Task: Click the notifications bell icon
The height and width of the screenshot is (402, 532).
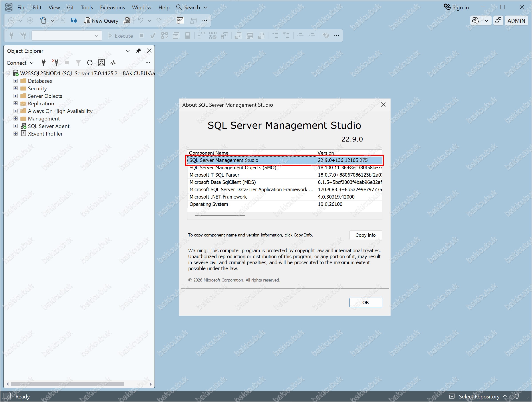Action: pyautogui.click(x=517, y=396)
